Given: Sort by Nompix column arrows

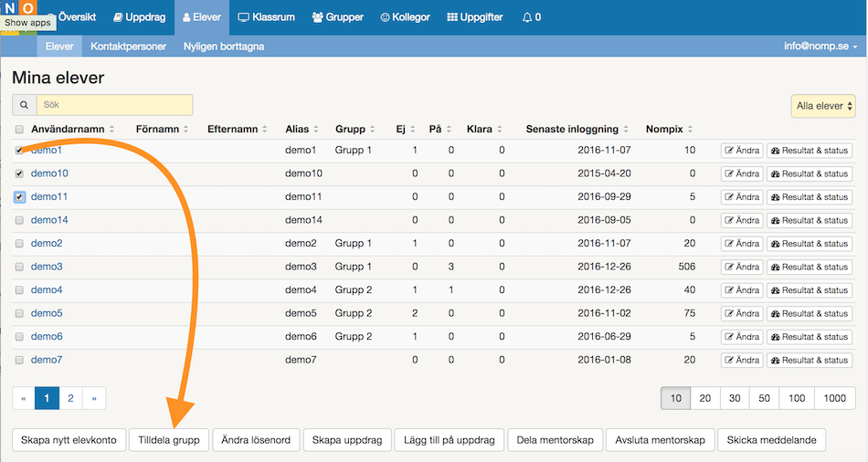Looking at the screenshot, I should point(688,130).
